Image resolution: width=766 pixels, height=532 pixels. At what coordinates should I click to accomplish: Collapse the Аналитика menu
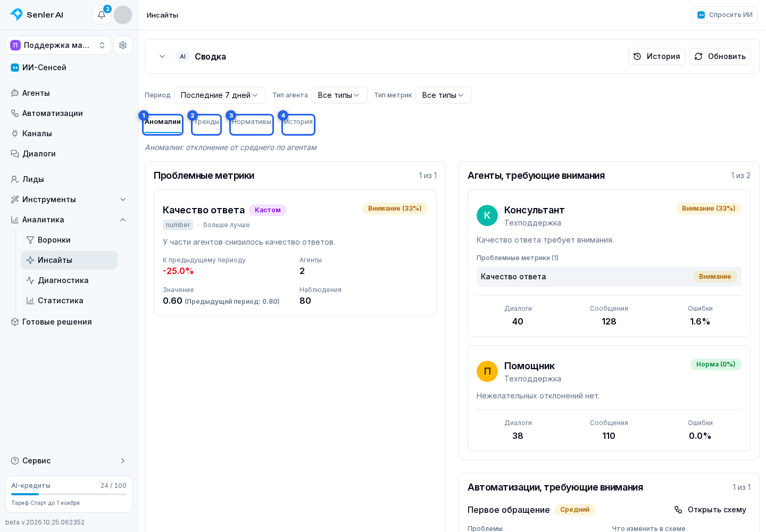pyautogui.click(x=69, y=220)
